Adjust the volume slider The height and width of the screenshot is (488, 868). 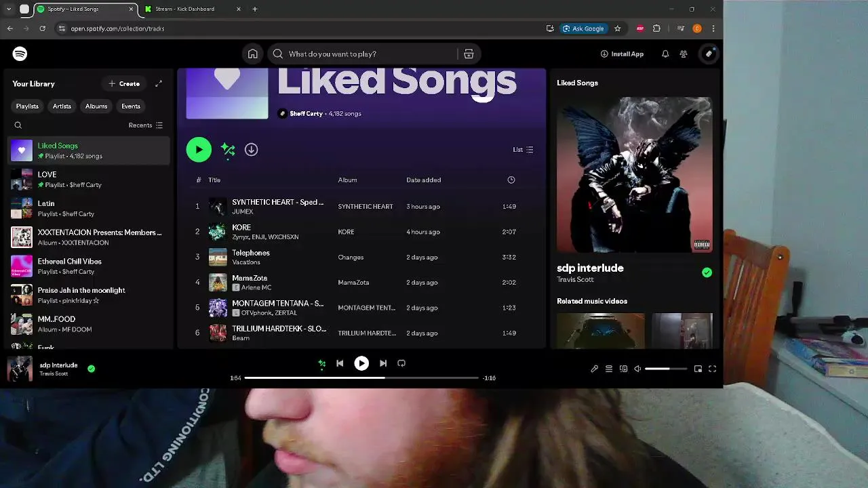click(666, 369)
